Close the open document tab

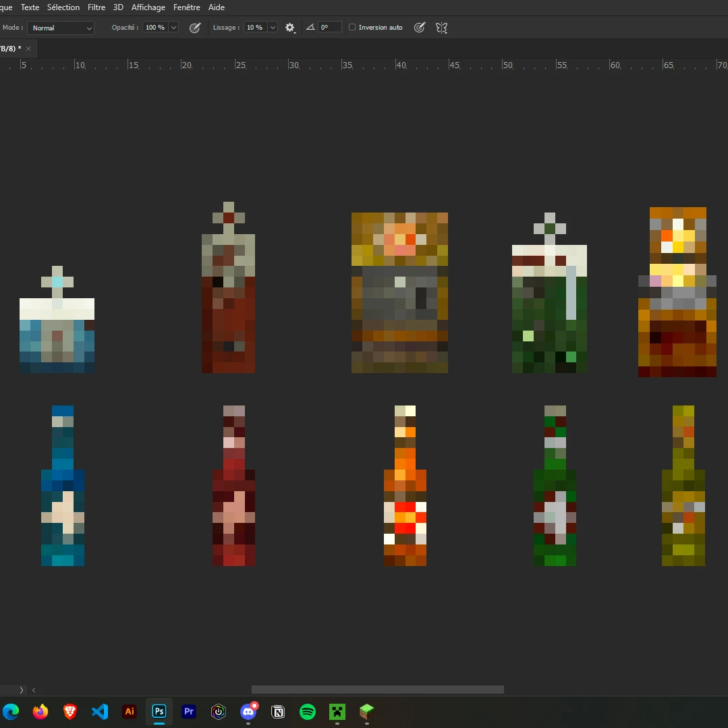(28, 49)
